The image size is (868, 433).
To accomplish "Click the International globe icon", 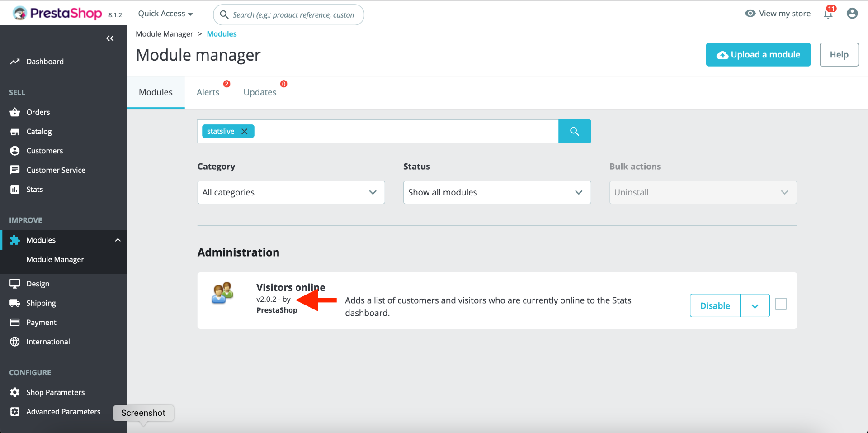I will [15, 342].
